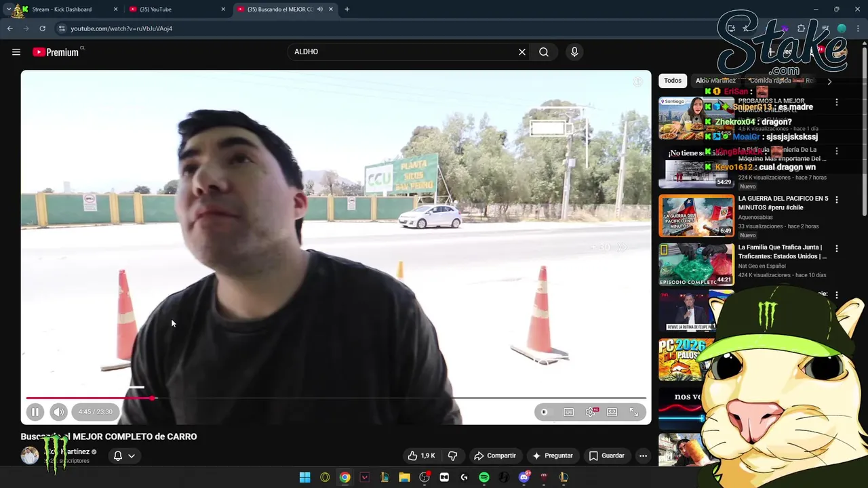The height and width of the screenshot is (488, 868).
Task: Like the video with 1,9 K
Action: coord(421,455)
